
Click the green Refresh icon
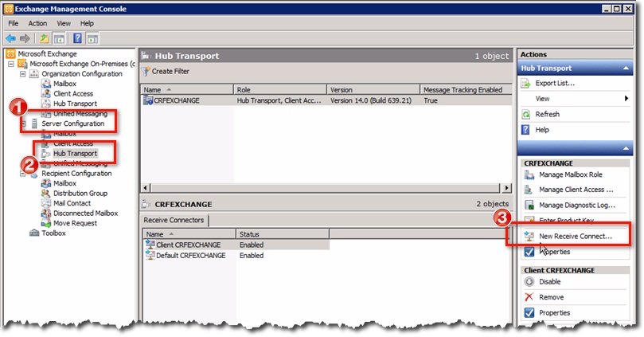tap(525, 114)
